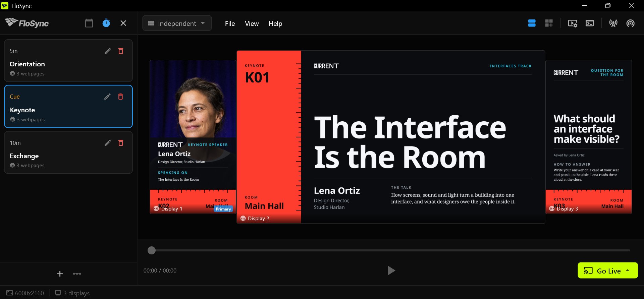Click the 10m duration label on Exchange
The width and height of the screenshot is (644, 299).
click(x=15, y=143)
